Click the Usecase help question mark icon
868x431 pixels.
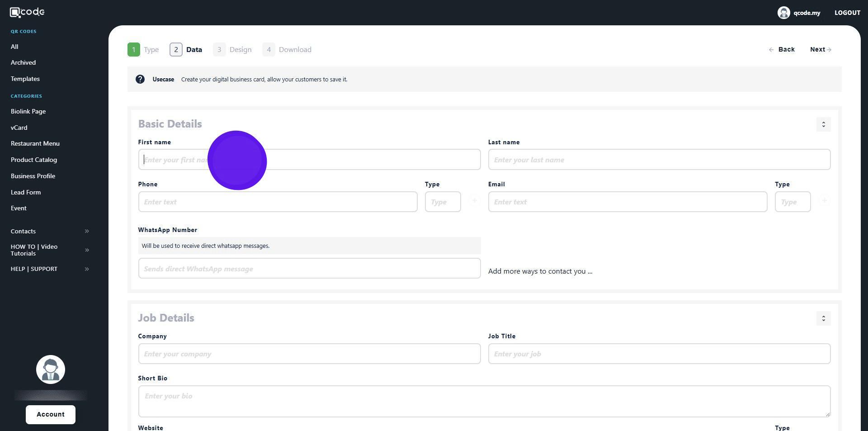(x=140, y=79)
